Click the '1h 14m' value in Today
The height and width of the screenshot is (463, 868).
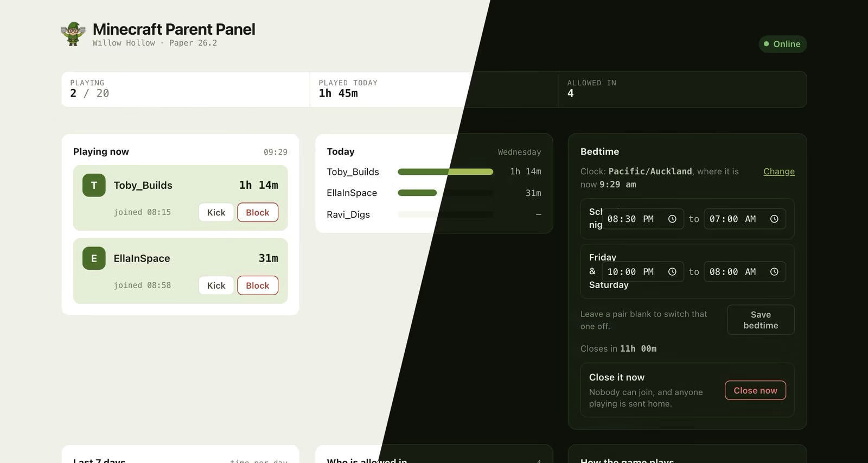(526, 172)
